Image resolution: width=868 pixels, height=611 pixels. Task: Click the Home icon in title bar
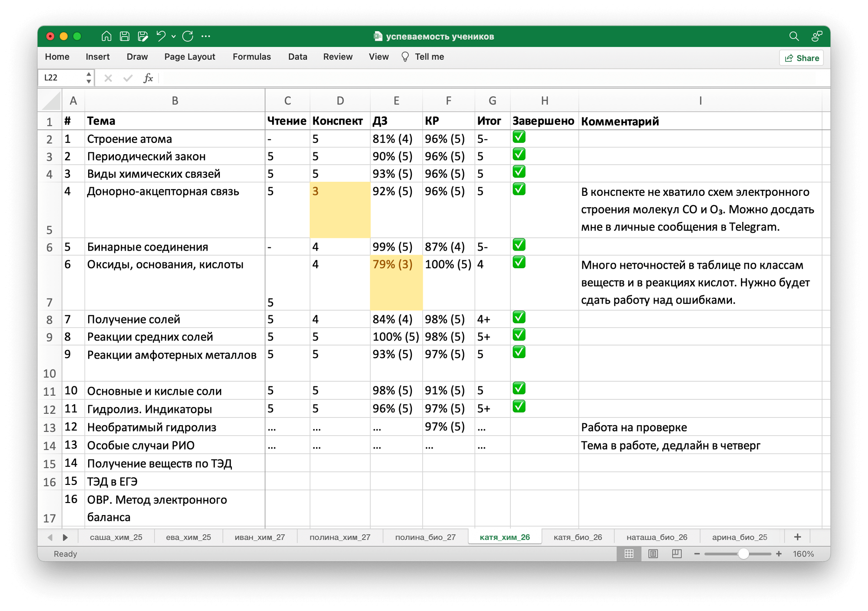click(106, 36)
